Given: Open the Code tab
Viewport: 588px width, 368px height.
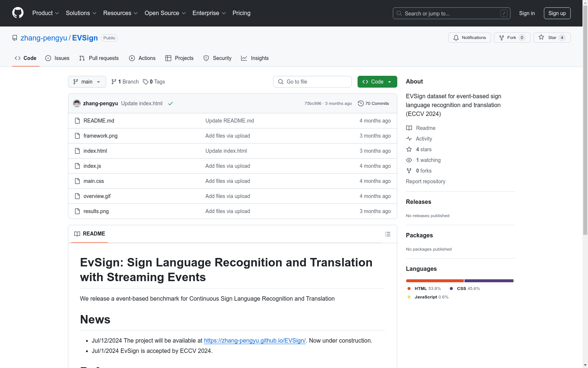Looking at the screenshot, I should (x=26, y=58).
